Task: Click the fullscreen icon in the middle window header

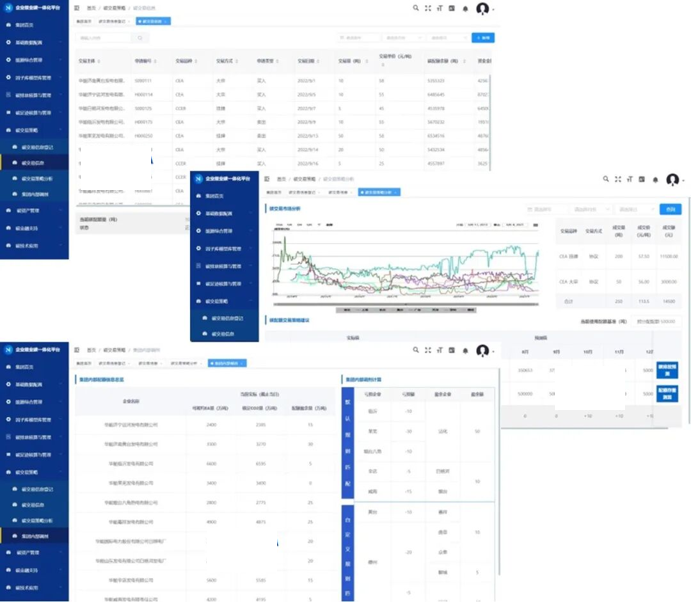Action: tap(620, 181)
